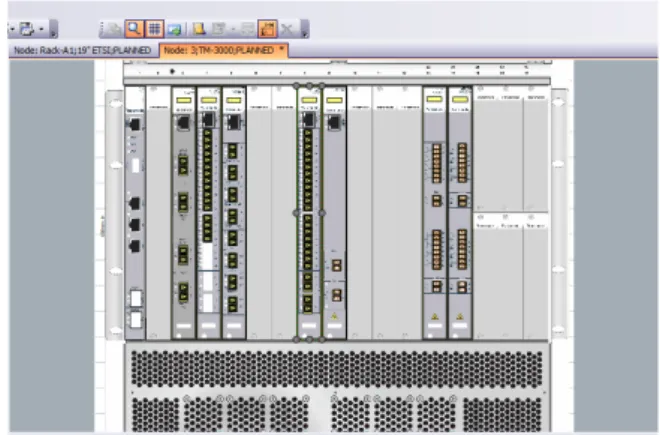The width and height of the screenshot is (660, 435).
Task: Click warning triangle on card beside selected card
Action: tap(334, 316)
